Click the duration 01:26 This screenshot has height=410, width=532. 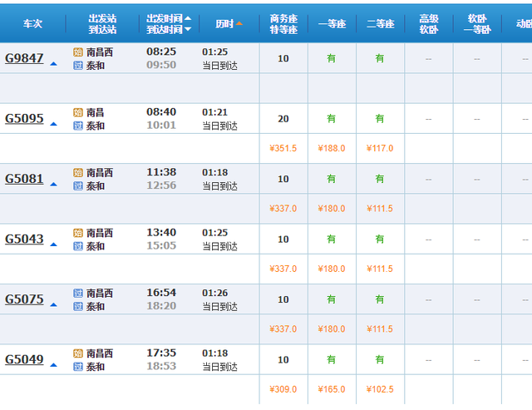[x=214, y=293]
